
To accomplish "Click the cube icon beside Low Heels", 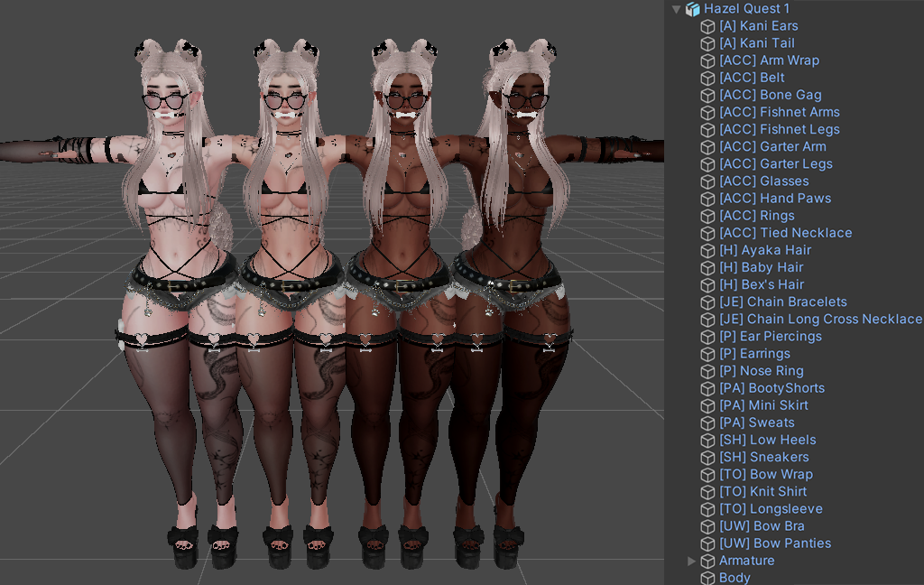I will point(707,441).
